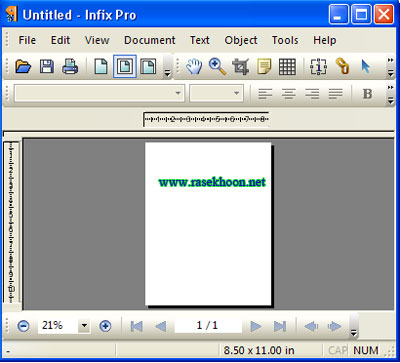Open the File menu
Screen dimensions: 400x363
point(27,40)
